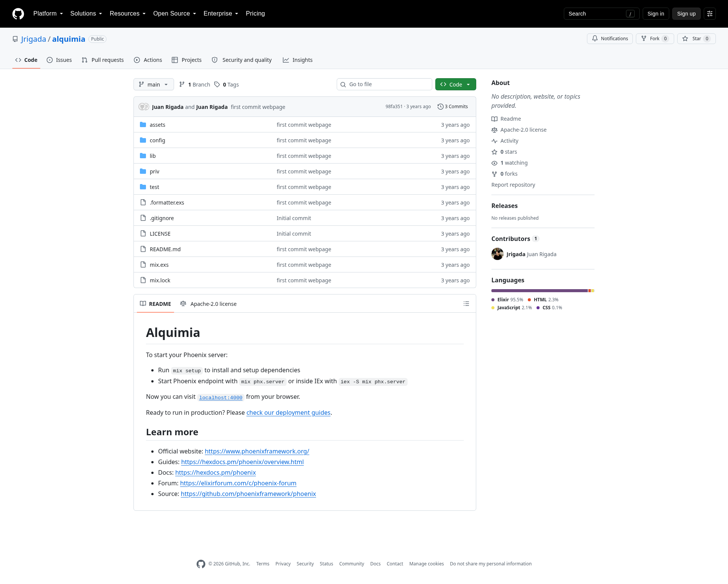Click the pulse icon beside Activity

click(494, 141)
